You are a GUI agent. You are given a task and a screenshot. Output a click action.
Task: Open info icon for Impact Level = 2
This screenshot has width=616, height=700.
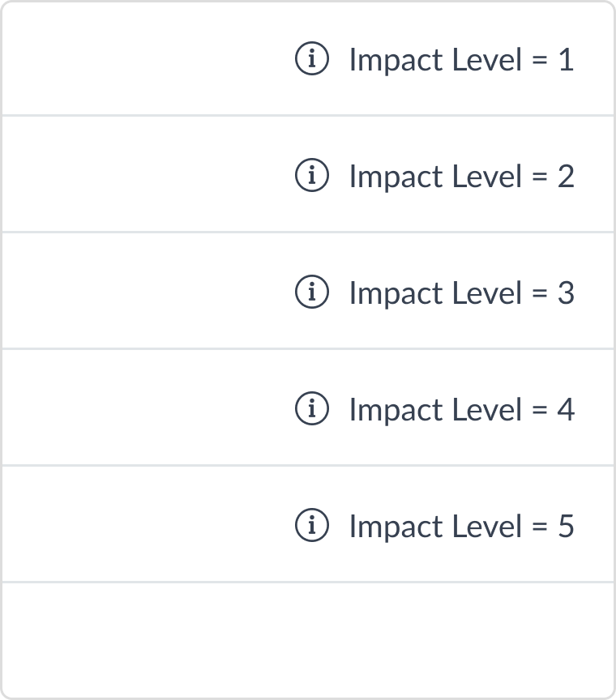pyautogui.click(x=312, y=176)
